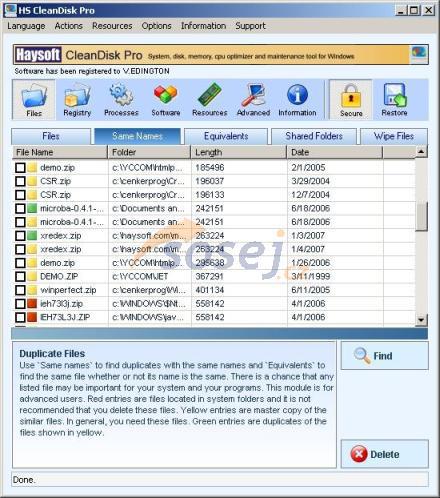Screen dimensions: 440x498
Task: Open the Processes gear icon
Action: pyautogui.click(x=121, y=100)
